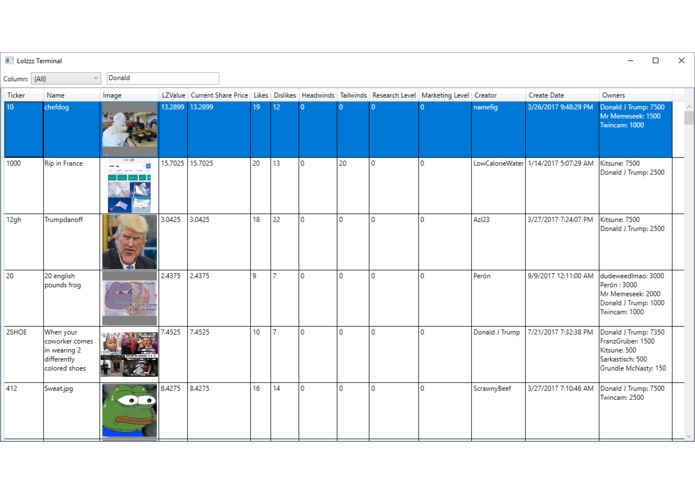Click the name cell 'Sweat.jpg'
Viewport: 695px width, 494px height.
click(71, 411)
